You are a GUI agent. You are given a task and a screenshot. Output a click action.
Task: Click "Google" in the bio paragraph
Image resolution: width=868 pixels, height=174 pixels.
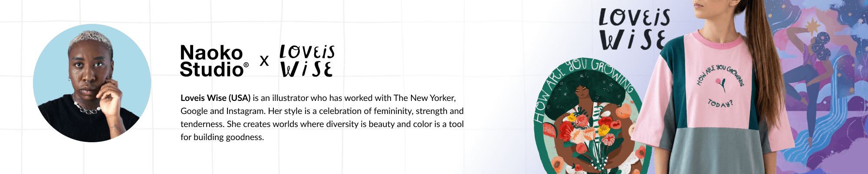pos(194,111)
